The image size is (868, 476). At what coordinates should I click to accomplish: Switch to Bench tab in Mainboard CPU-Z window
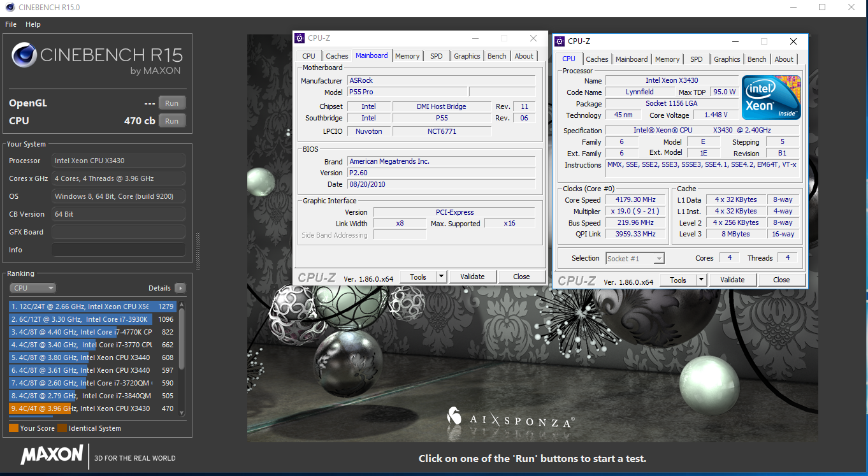(x=497, y=56)
